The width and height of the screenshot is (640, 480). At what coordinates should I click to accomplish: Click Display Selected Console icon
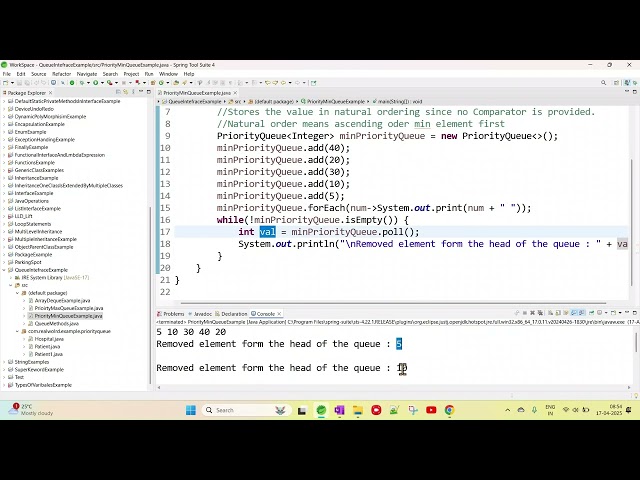click(599, 313)
